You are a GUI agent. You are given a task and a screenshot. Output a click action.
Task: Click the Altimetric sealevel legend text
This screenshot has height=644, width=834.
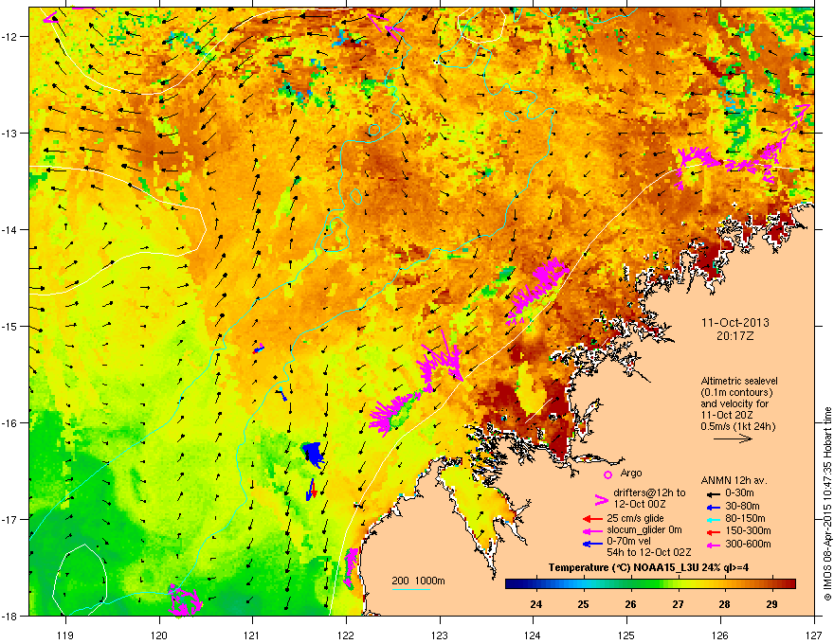(739, 381)
